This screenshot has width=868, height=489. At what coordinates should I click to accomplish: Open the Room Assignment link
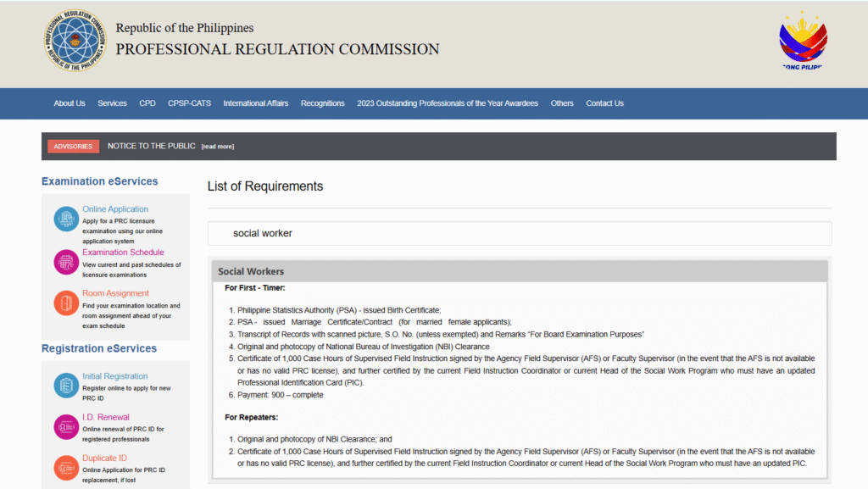(x=115, y=293)
